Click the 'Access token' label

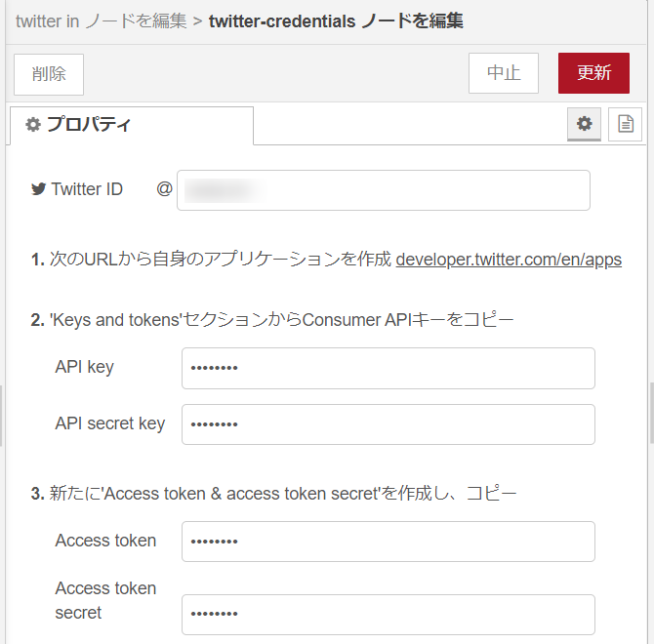(105, 541)
